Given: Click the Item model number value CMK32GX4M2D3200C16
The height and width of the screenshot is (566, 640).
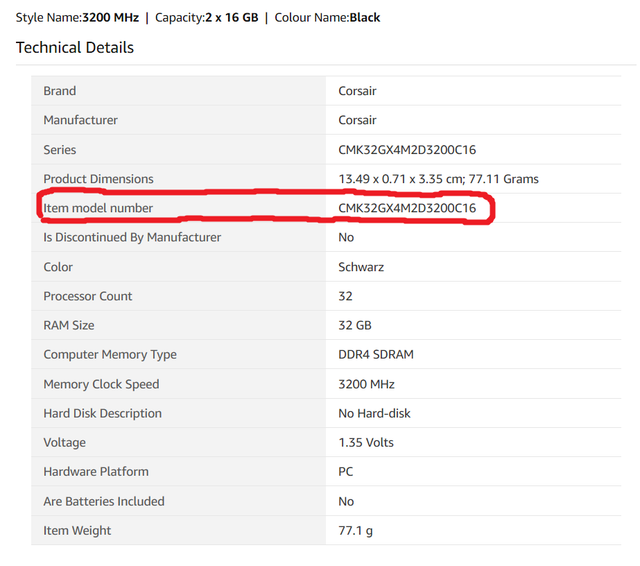Looking at the screenshot, I should click(407, 208).
